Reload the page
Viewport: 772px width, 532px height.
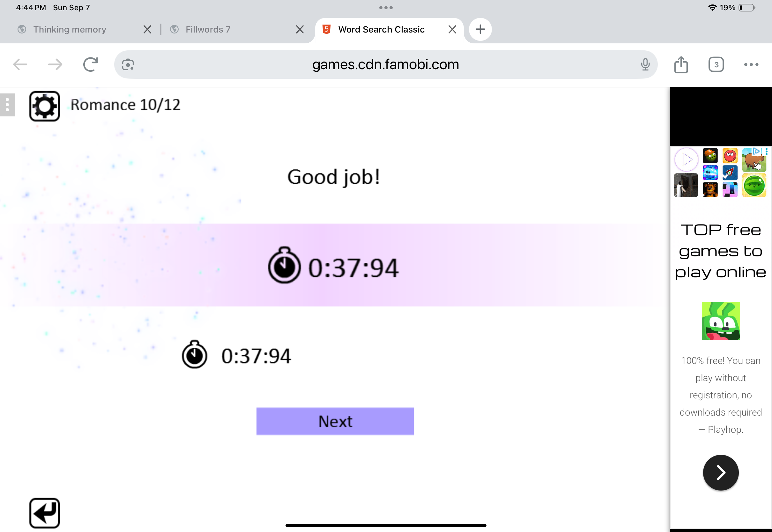(x=90, y=64)
